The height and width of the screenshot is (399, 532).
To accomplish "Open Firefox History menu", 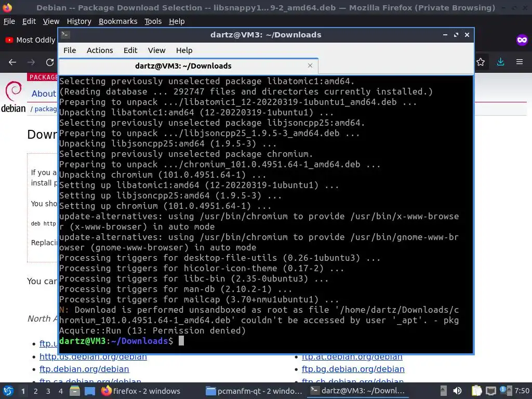I will [79, 21].
